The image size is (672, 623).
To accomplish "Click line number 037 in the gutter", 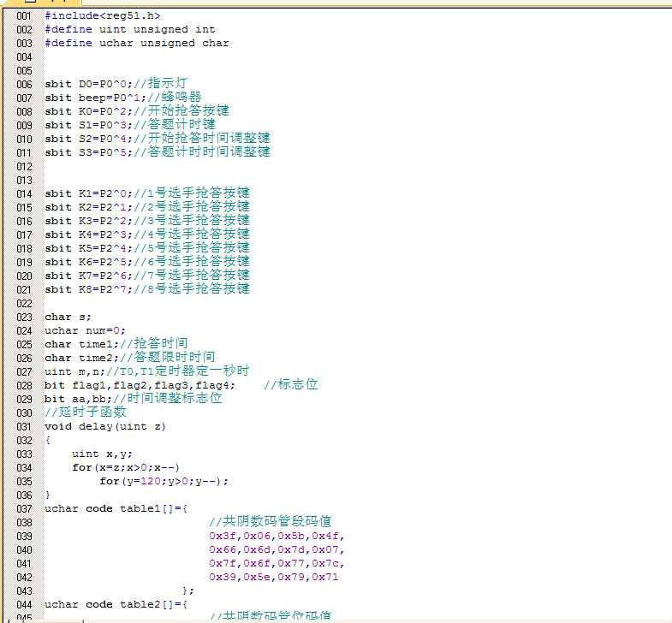I will (x=24, y=508).
